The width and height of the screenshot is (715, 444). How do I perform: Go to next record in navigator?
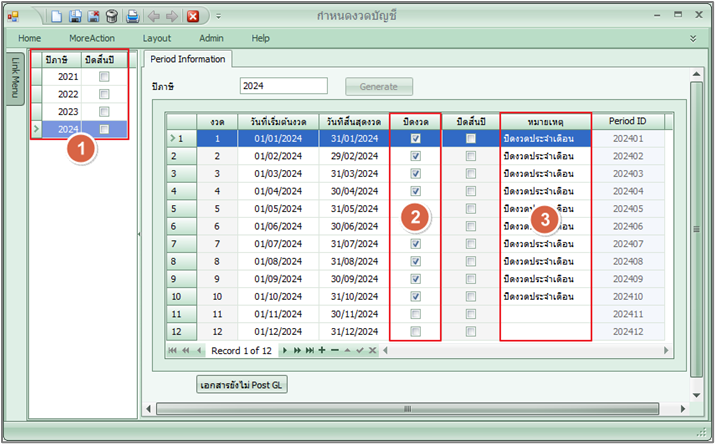click(x=284, y=350)
